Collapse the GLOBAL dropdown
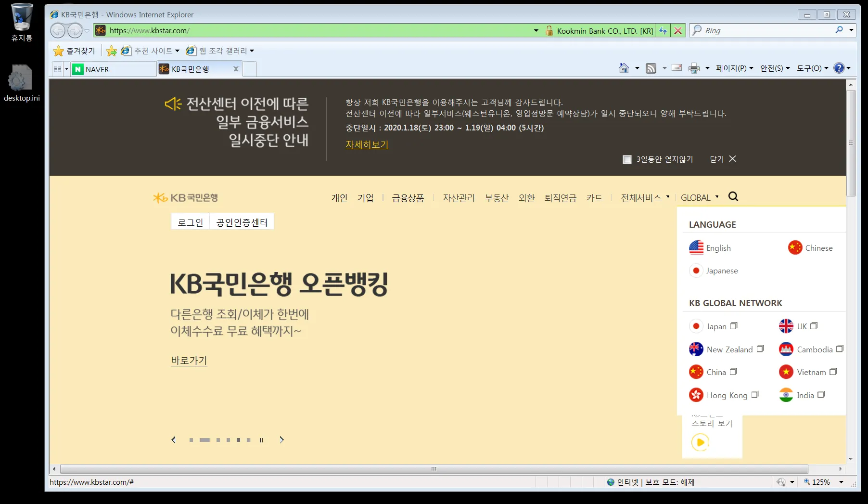Image resolution: width=868 pixels, height=504 pixels. tap(700, 198)
